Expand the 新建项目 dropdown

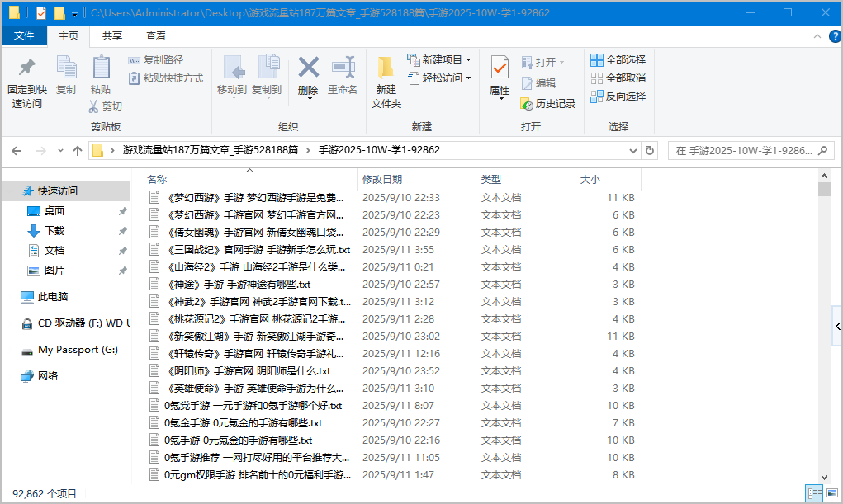point(468,60)
